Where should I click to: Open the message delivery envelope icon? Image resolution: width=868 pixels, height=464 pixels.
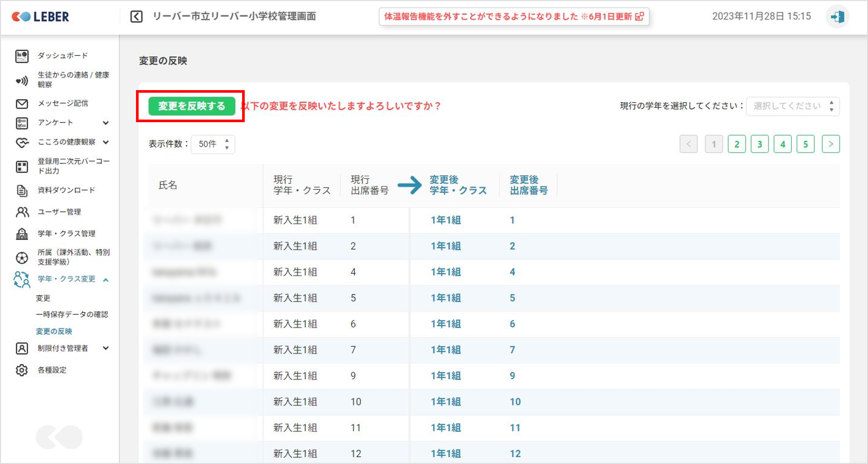(22, 104)
